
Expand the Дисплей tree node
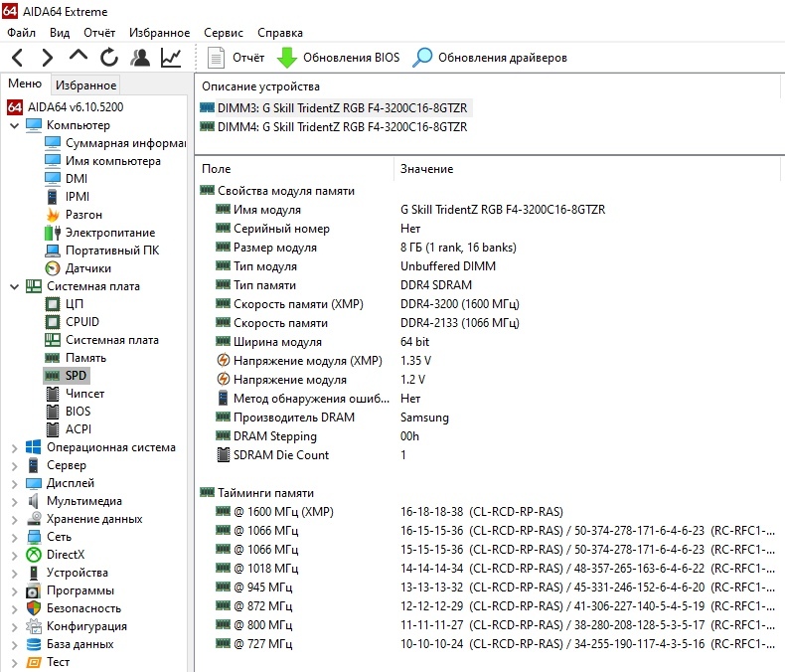(x=15, y=483)
